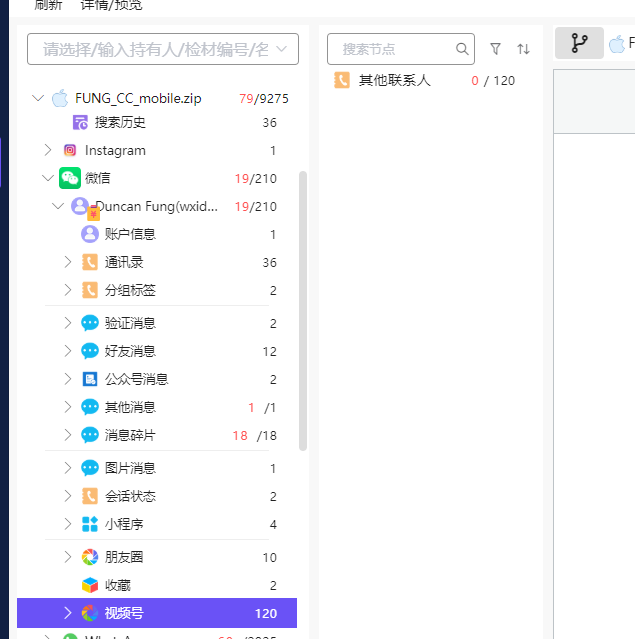Click the 搜索历史 history icon
This screenshot has width=635, height=639.
(x=80, y=122)
